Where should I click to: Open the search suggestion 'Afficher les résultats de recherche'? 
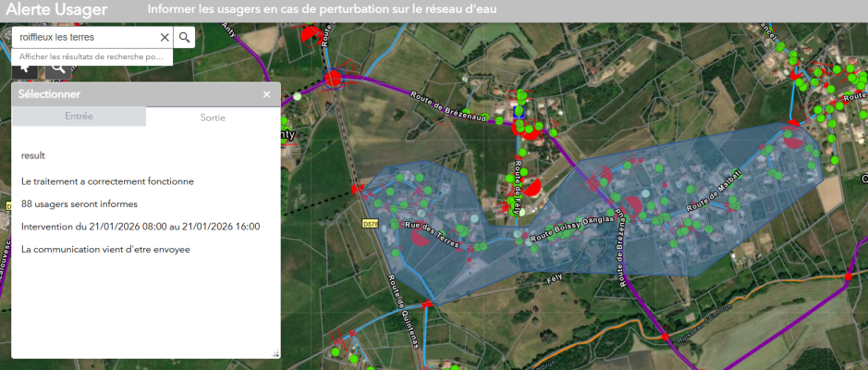click(91, 56)
